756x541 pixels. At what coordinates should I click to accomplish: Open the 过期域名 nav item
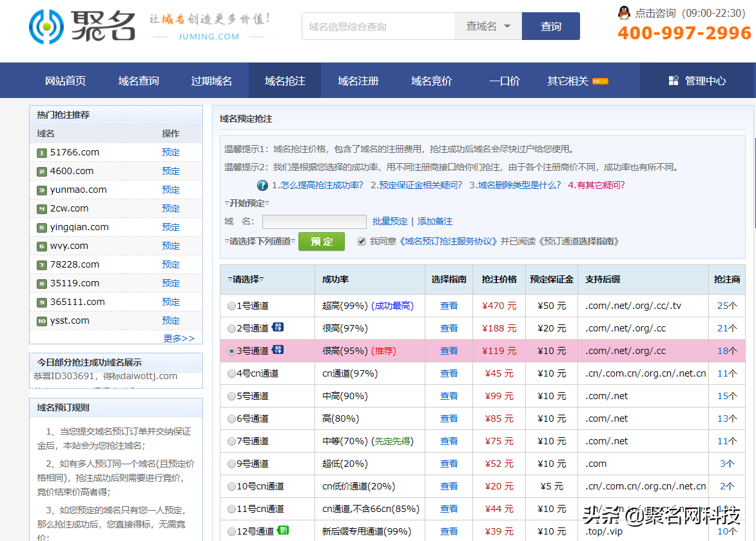tap(211, 81)
